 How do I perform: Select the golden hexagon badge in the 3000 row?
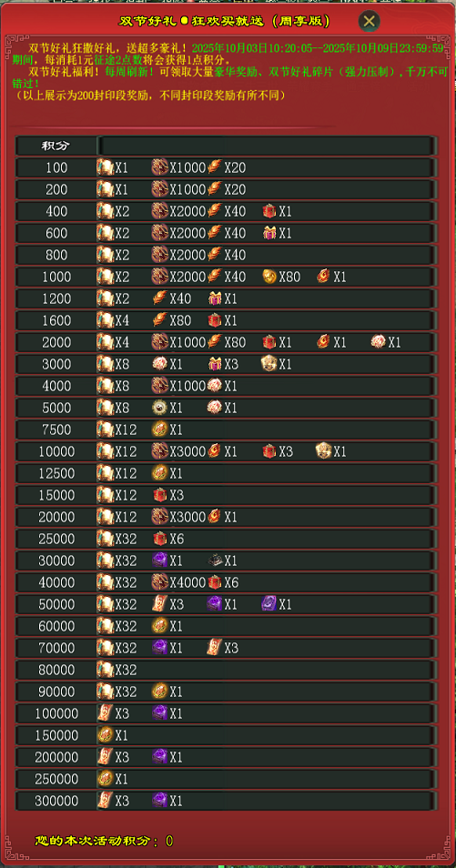(x=269, y=364)
